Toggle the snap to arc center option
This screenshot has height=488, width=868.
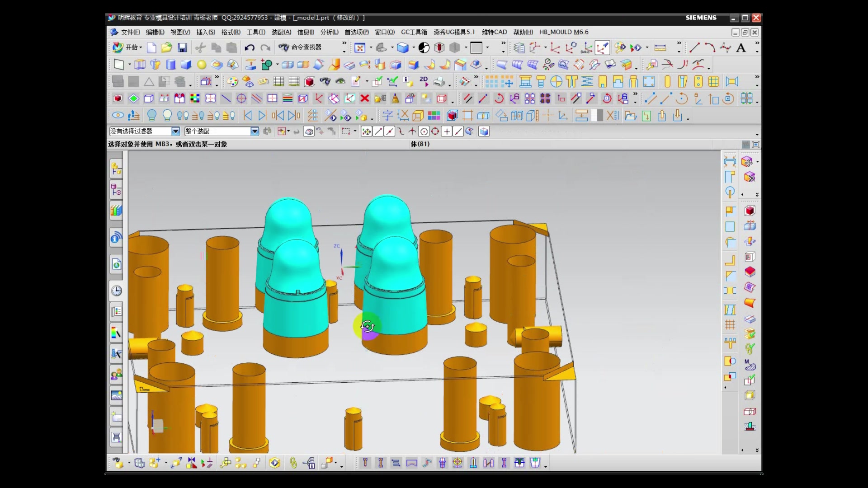point(424,131)
